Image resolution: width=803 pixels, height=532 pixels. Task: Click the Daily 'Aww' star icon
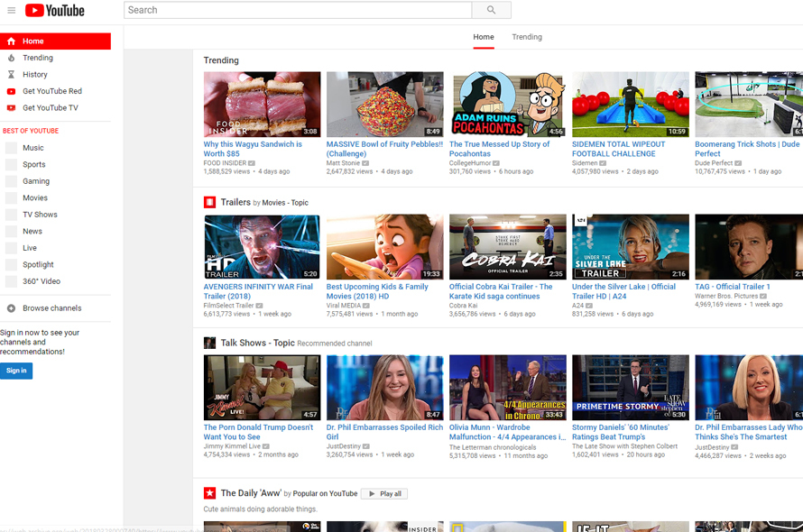point(209,493)
